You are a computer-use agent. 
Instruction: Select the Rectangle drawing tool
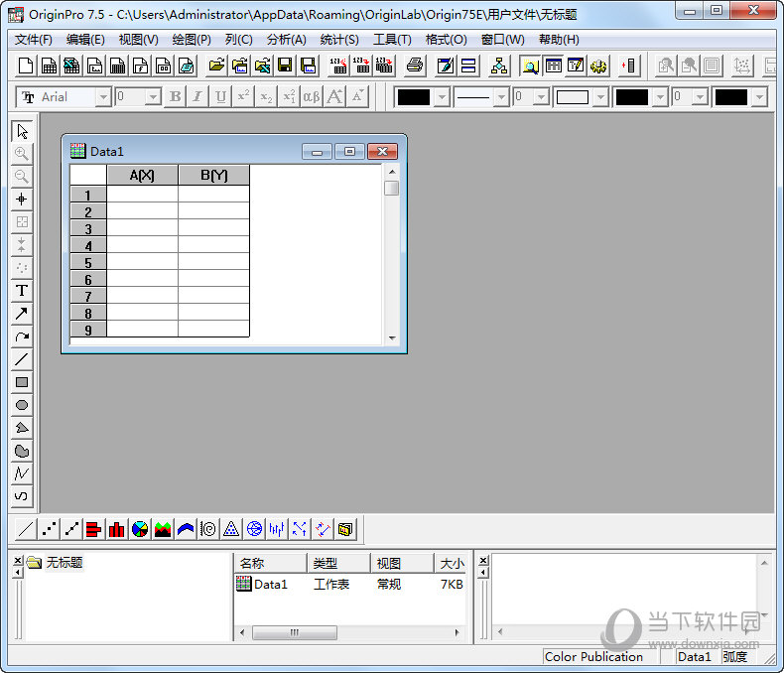(22, 382)
